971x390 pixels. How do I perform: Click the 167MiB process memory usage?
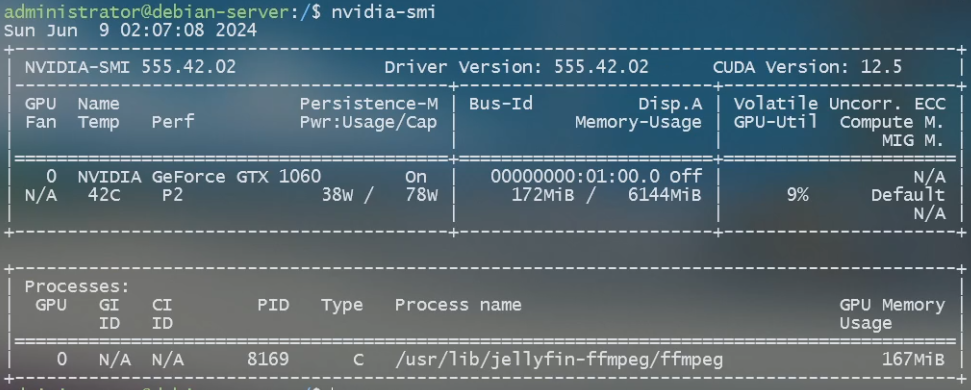(913, 359)
